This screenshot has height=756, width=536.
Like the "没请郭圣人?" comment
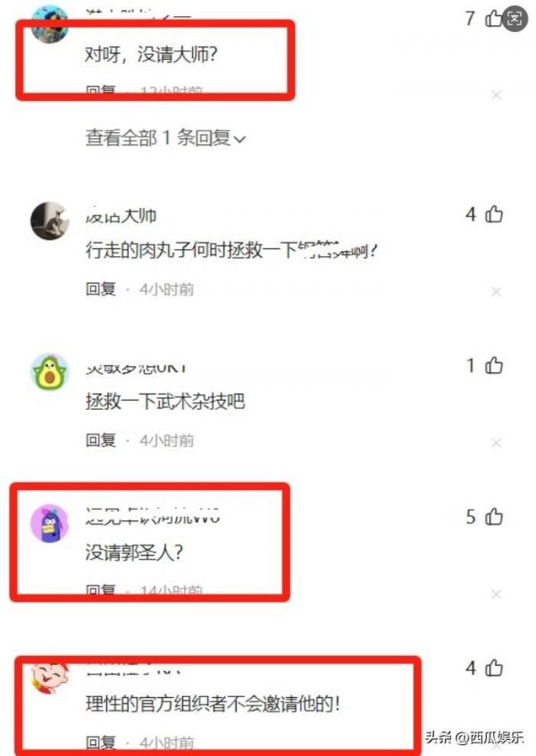(494, 517)
